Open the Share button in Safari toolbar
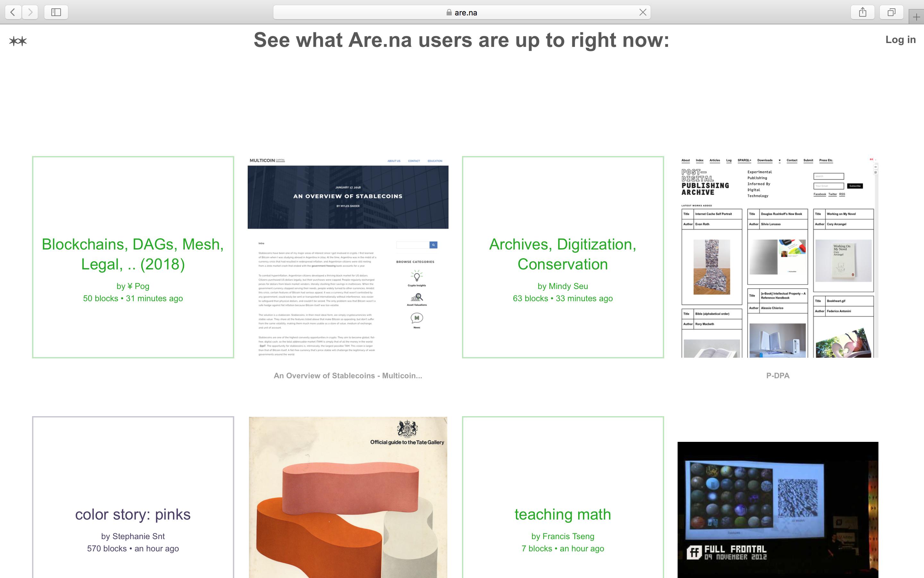Screen dimensions: 924x578 coord(862,12)
